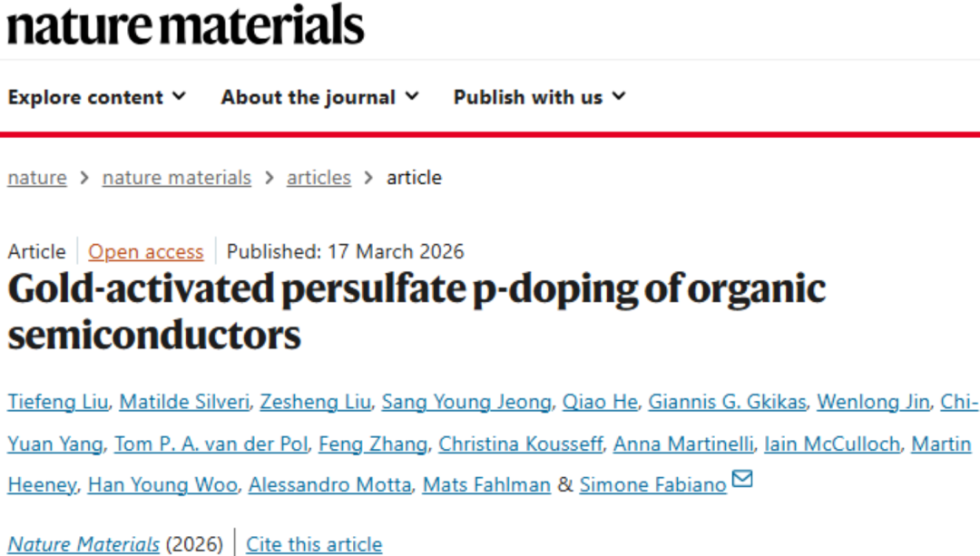Expand the Explore content dropdown
Viewport: 980px width, 556px height.
click(96, 97)
